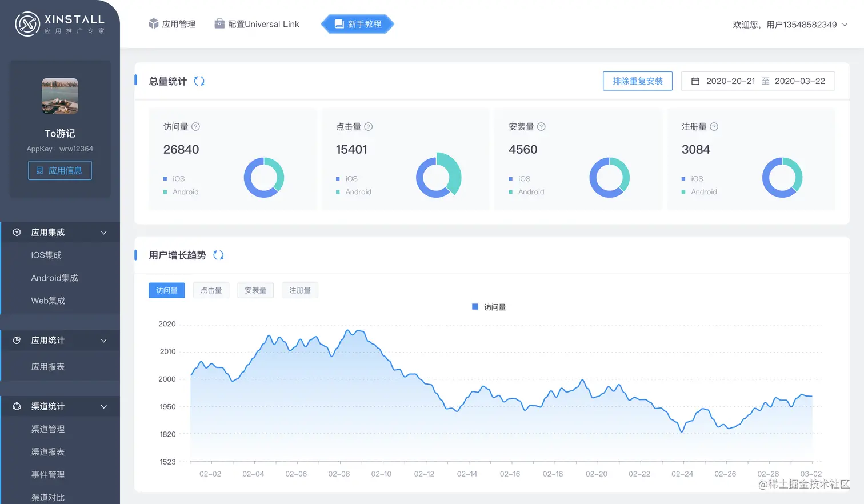This screenshot has width=864, height=504.
Task: Click the briefcase icon beside 配置Universal Link
Action: point(219,23)
